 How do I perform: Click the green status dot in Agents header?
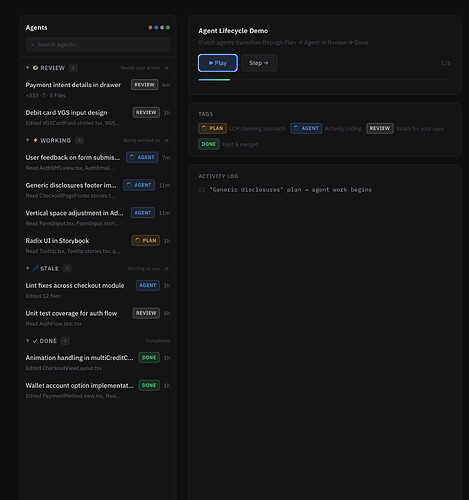(168, 27)
